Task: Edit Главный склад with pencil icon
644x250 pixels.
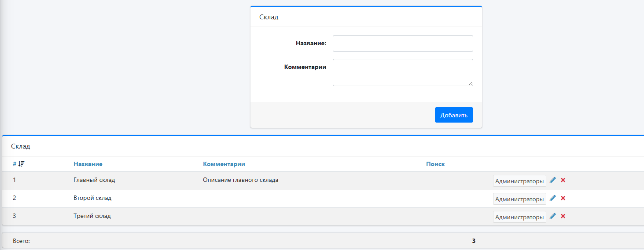Action: tap(553, 180)
